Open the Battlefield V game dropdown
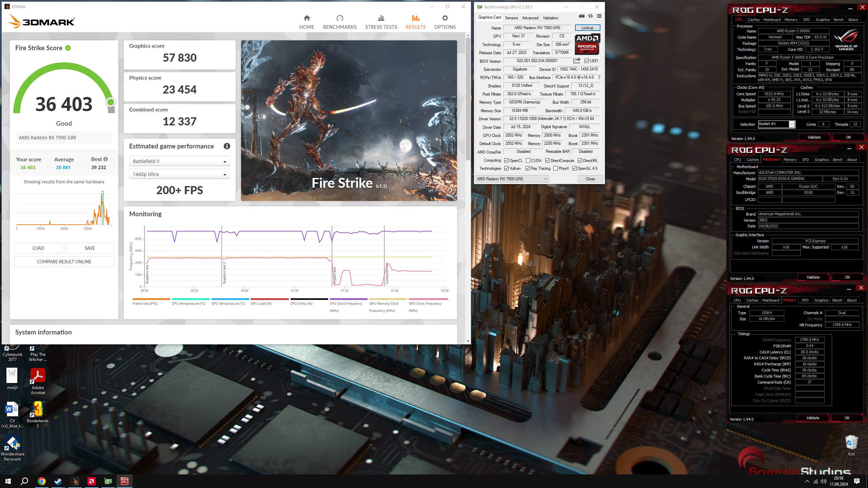This screenshot has width=868, height=488. (179, 161)
